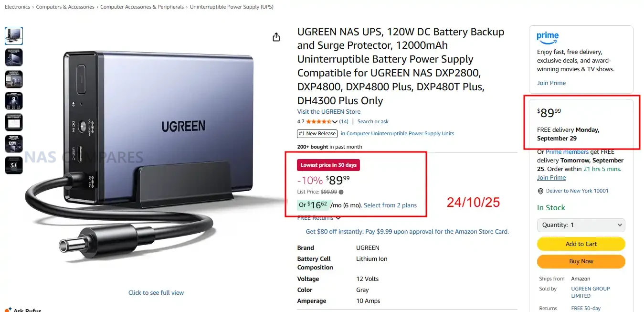
Task: Expand the FREE Returns chevron
Action: [338, 218]
